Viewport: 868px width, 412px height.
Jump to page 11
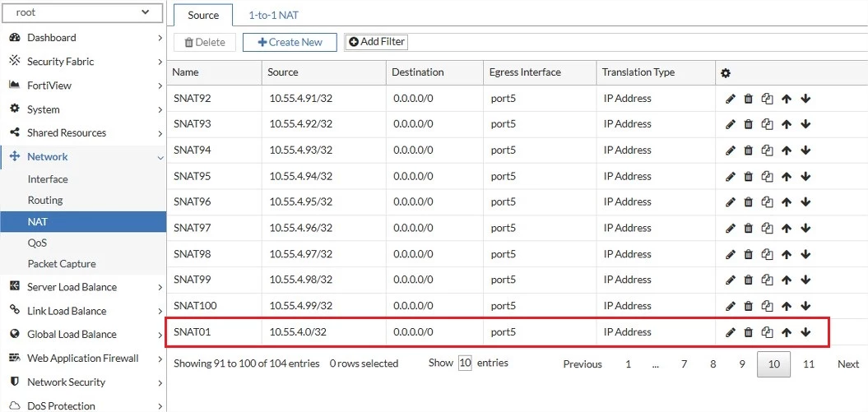[x=809, y=363]
